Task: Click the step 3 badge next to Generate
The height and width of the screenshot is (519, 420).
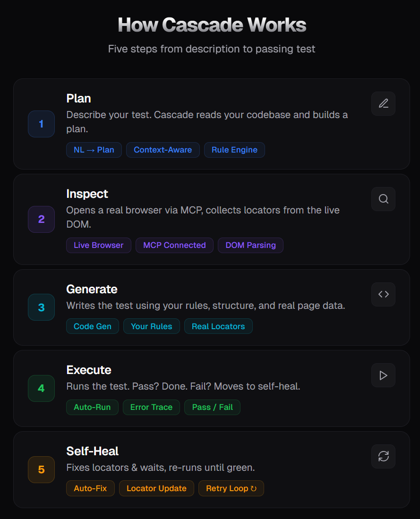Action: point(41,307)
